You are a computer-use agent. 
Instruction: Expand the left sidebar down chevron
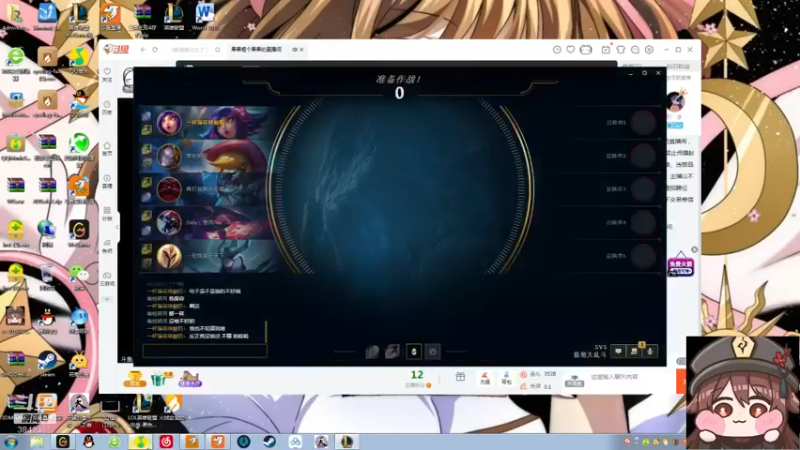[x=107, y=299]
